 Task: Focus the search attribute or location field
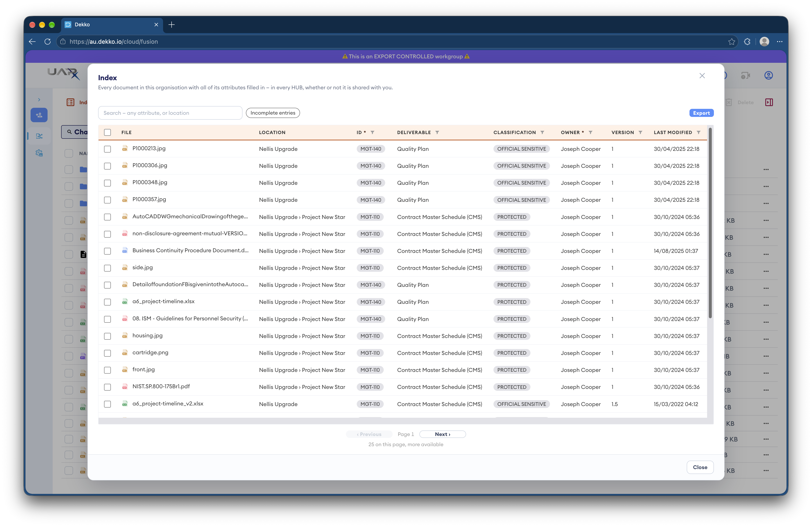(170, 113)
